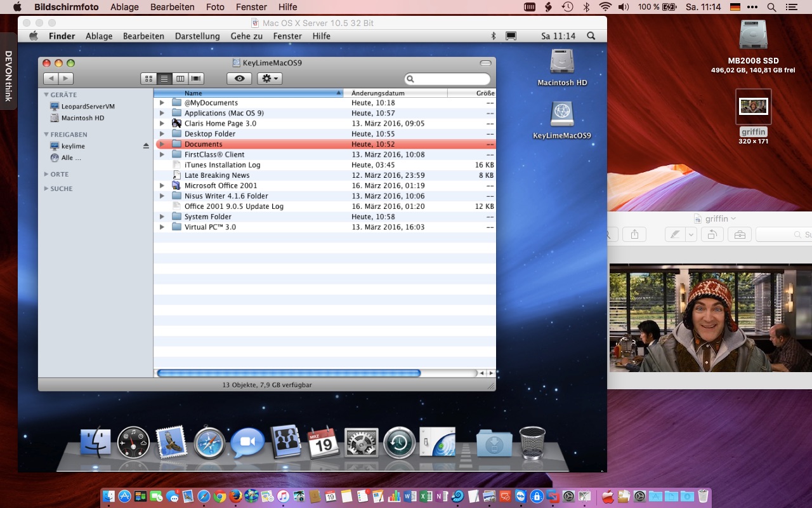Image resolution: width=812 pixels, height=508 pixels.
Task: Switch Finder to list view
Action: (x=164, y=79)
